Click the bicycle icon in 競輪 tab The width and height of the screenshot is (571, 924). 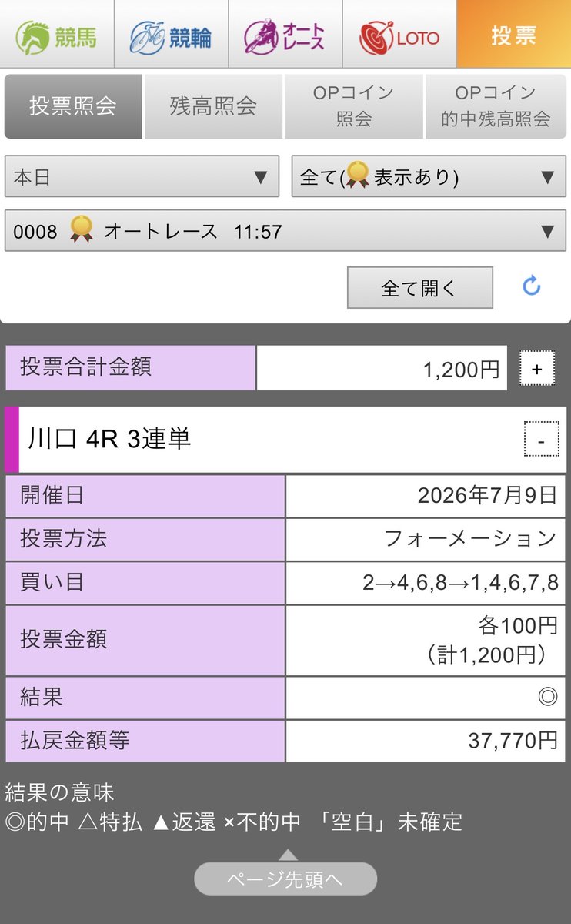pos(147,37)
